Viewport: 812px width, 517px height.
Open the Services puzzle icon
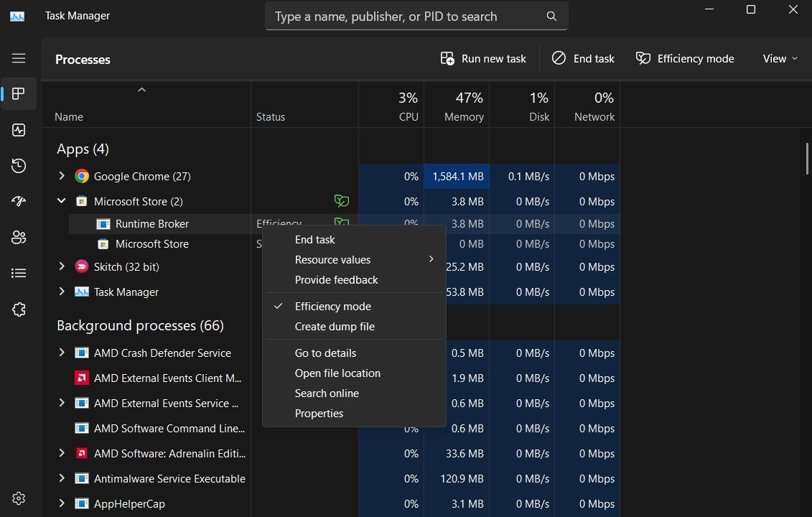point(19,309)
